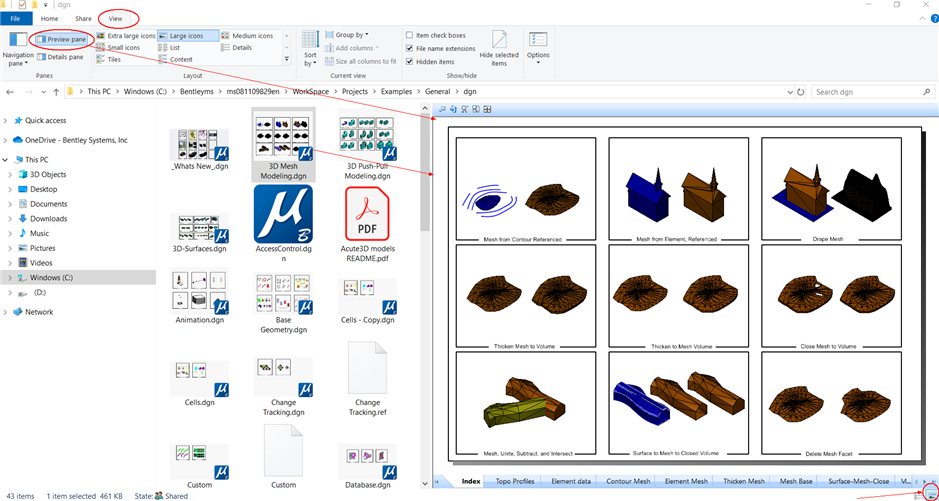939x501 pixels.
Task: Expand the Quick access tree node
Action: 5,120
